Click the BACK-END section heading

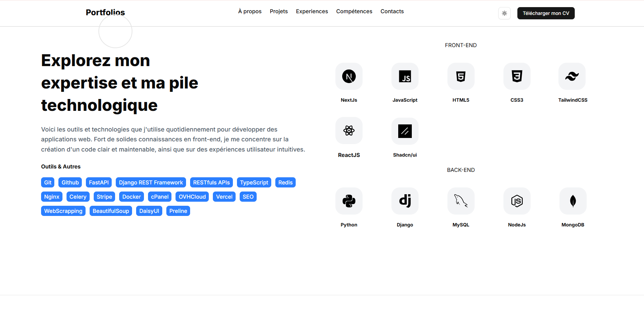pos(461,170)
